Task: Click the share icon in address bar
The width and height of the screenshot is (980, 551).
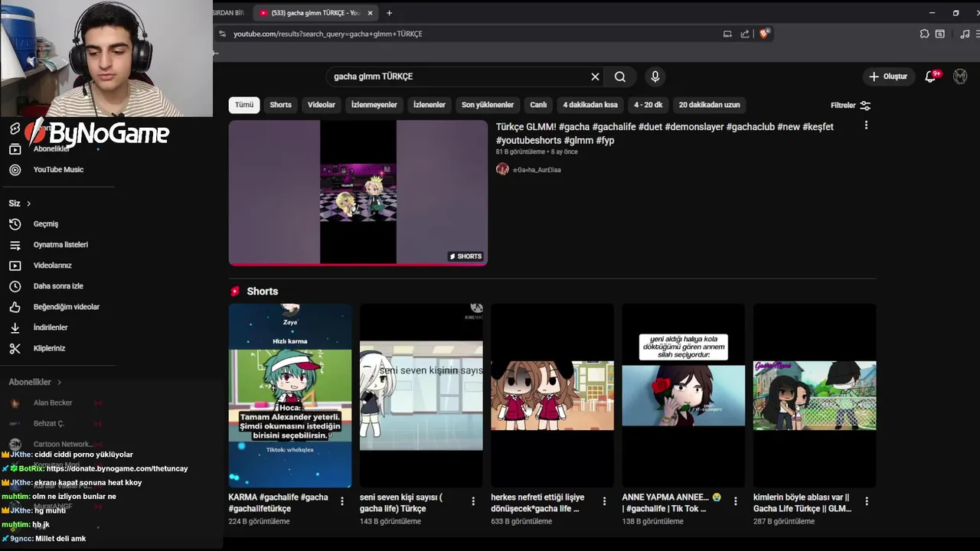Action: pyautogui.click(x=745, y=34)
